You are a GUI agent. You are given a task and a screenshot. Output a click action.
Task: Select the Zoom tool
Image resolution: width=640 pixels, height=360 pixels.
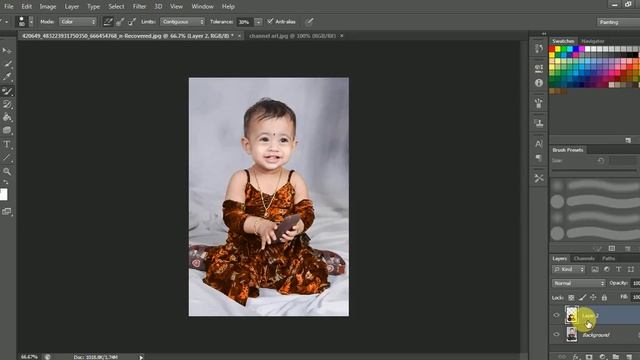(7, 171)
